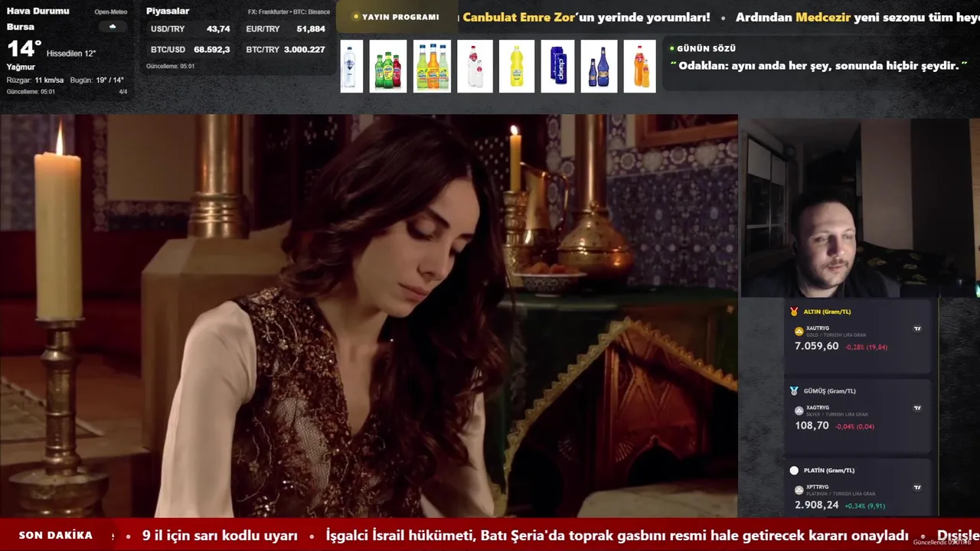
Task: Click the silver XAGTRYG symbol icon
Action: [x=799, y=411]
